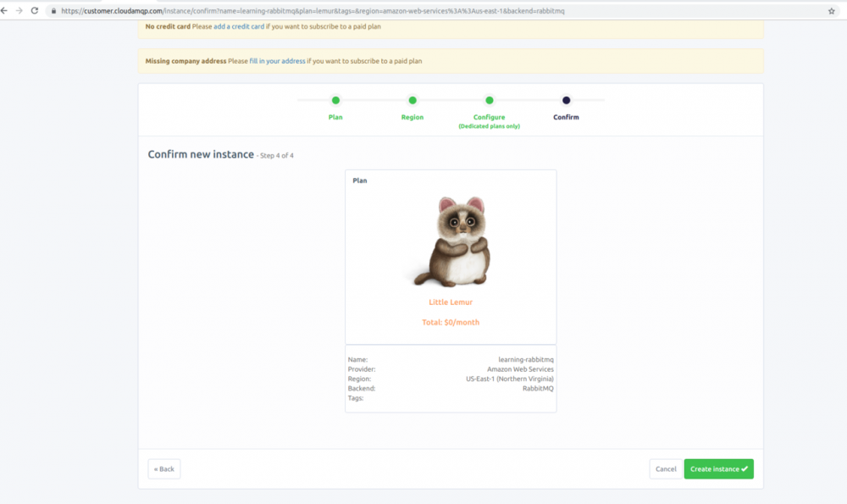Click inside the browser address bar
This screenshot has height=504, width=847.
tap(339, 12)
